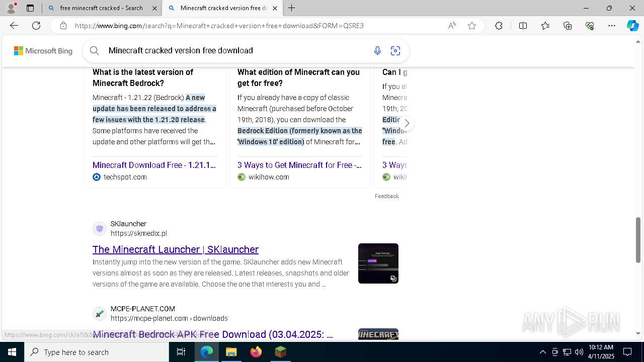Screen dimensions: 644x362
Task: Open the Windows Start menu
Action: click(x=12, y=352)
